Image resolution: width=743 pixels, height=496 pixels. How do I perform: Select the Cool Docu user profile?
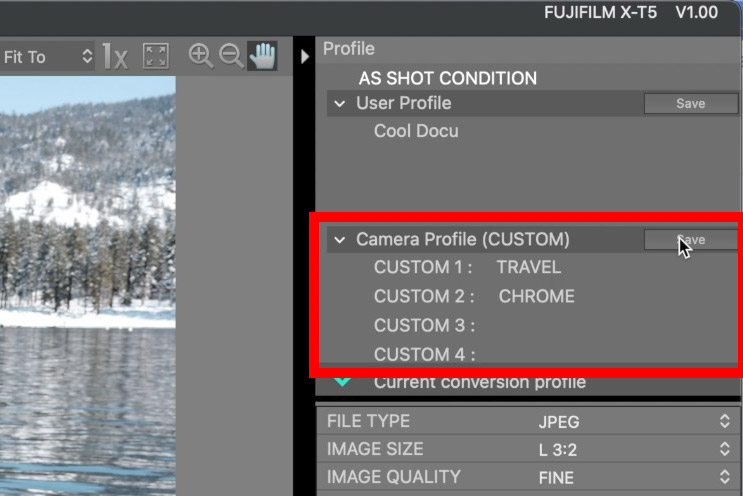coord(416,131)
